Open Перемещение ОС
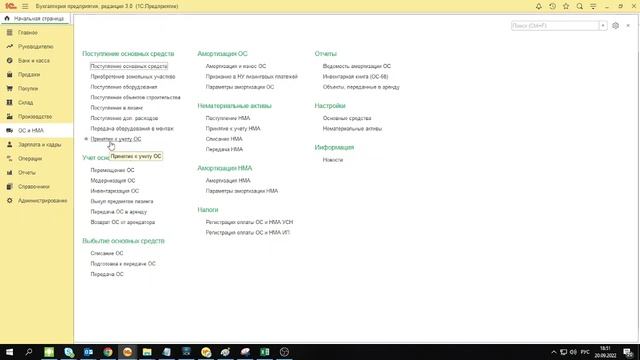Screen dimensions: 640x360 pyautogui.click(x=112, y=170)
